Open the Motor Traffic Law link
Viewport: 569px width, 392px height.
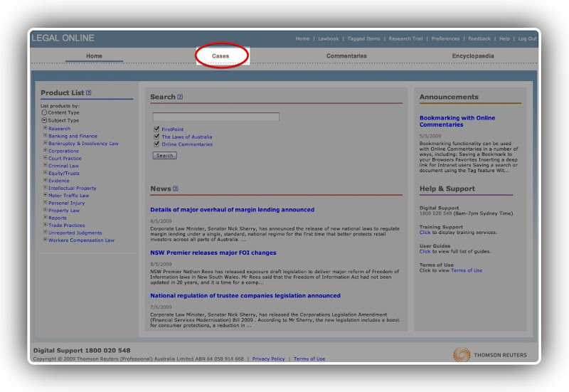pyautogui.click(x=69, y=196)
